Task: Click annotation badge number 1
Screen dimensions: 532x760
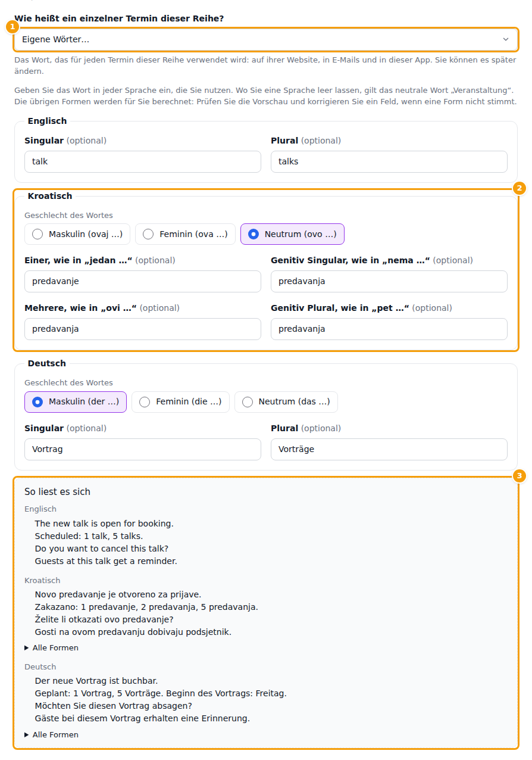Action: (12, 27)
